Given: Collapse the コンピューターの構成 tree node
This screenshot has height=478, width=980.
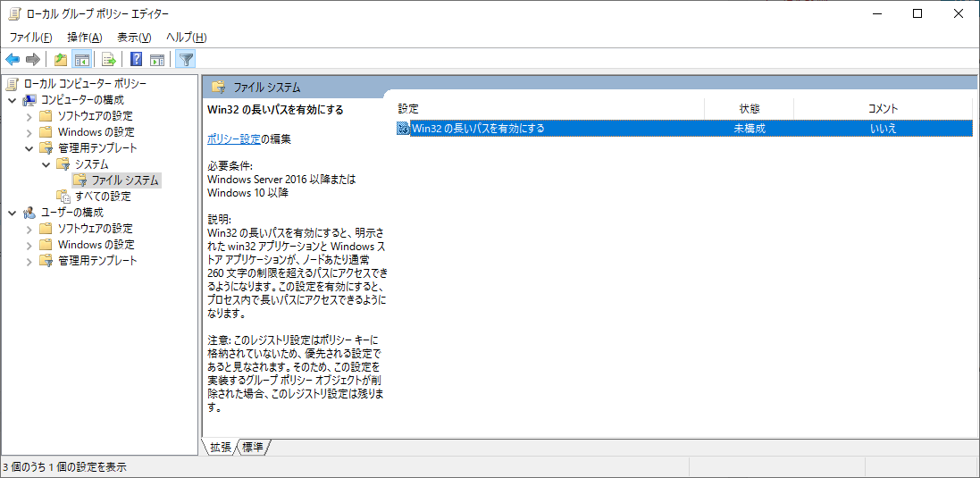Looking at the screenshot, I should pyautogui.click(x=12, y=99).
